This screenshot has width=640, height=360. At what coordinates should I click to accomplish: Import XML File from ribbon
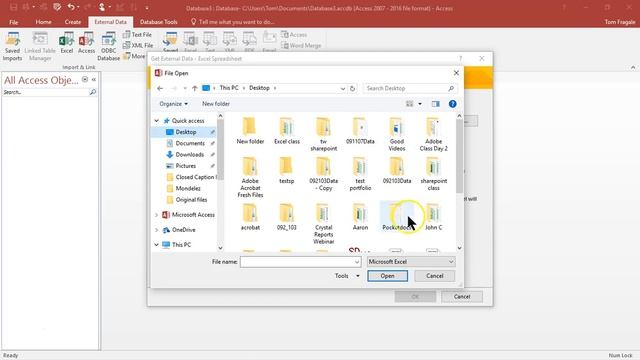138,45
